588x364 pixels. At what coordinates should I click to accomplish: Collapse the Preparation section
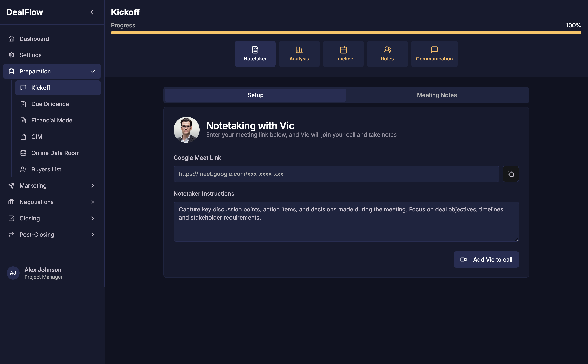pyautogui.click(x=92, y=71)
